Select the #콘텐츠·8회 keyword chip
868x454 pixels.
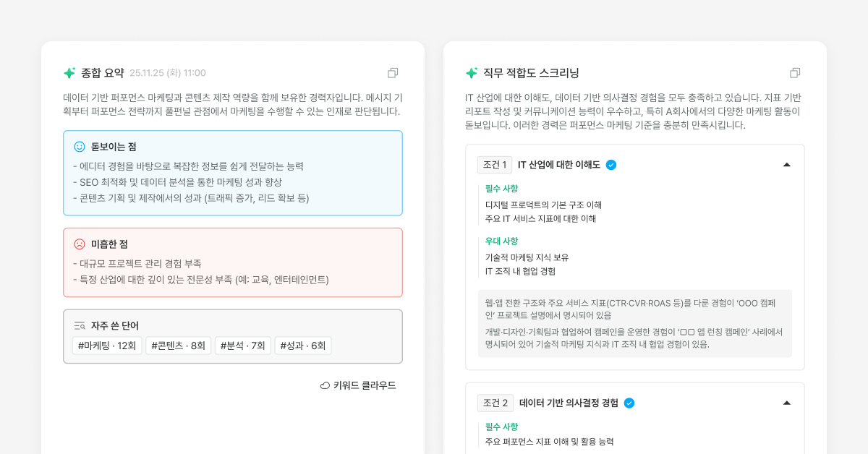click(x=178, y=345)
